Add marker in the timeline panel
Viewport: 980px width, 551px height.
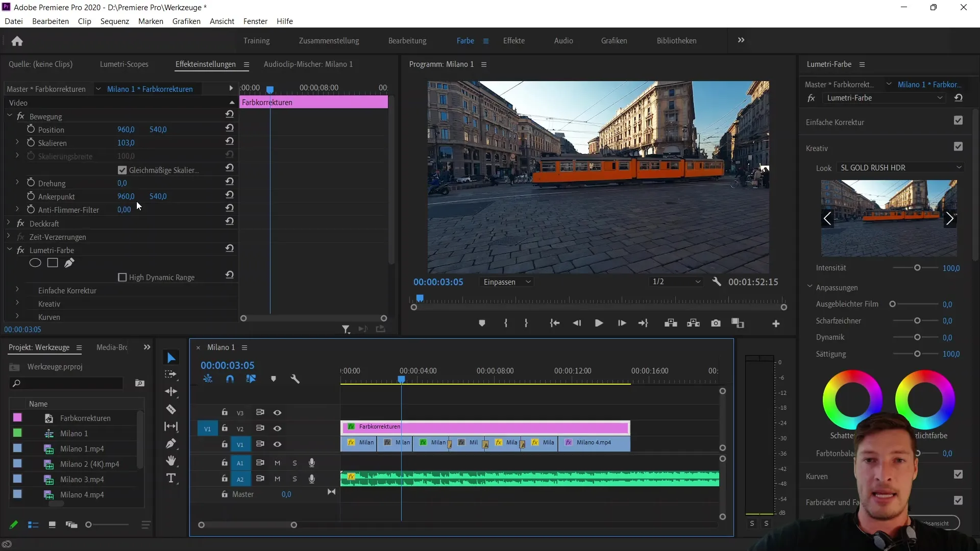274,379
